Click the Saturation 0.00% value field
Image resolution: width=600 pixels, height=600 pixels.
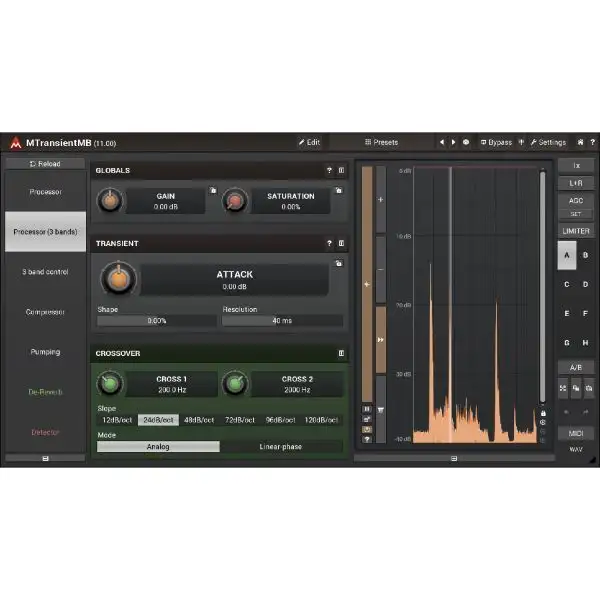pyautogui.click(x=291, y=201)
